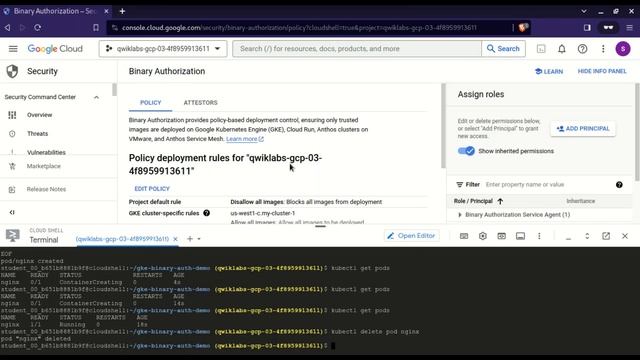
Task: Open Cloud Shell in new window
Action: [606, 236]
